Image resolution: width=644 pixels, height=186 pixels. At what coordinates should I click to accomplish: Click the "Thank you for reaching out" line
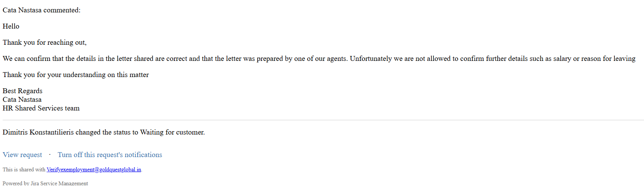click(x=44, y=42)
